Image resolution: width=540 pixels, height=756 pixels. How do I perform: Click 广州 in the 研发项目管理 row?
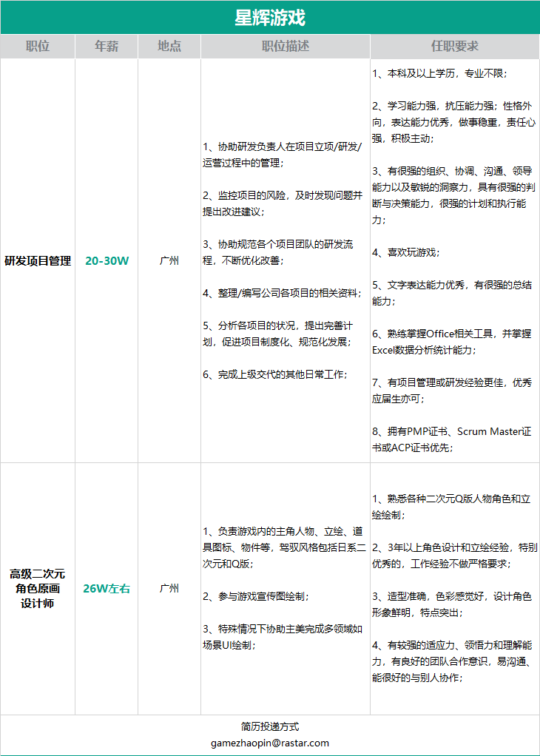pos(169,261)
